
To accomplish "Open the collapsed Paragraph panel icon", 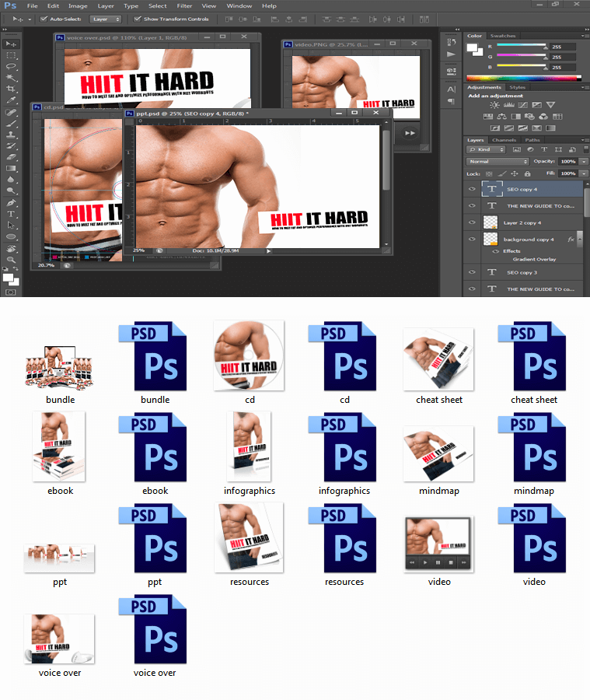I will [451, 101].
